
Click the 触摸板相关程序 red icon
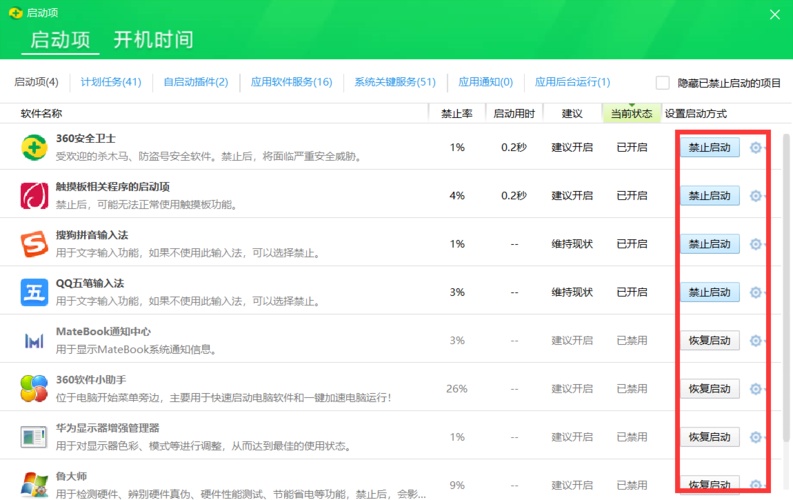[34, 196]
